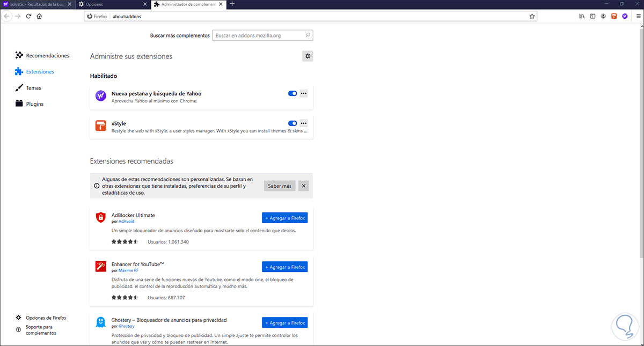Open Soporte para complementos link
Viewport: 644px width, 346px height.
(36, 329)
